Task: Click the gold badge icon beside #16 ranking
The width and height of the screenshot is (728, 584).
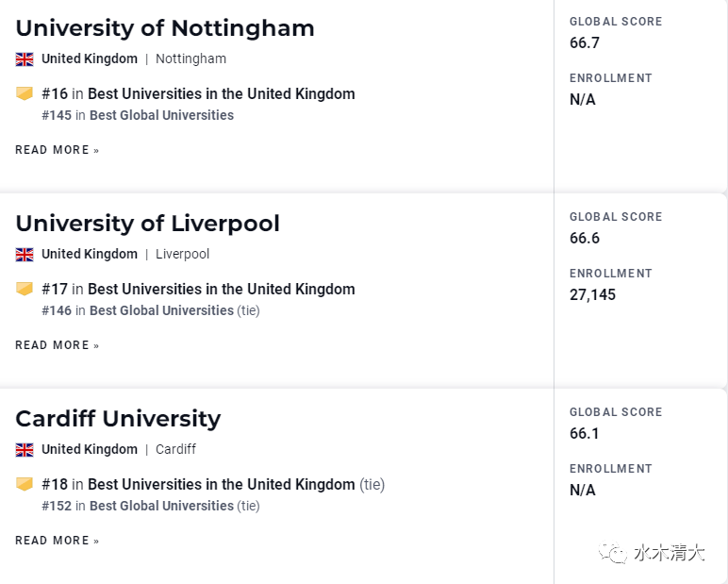Action: click(x=25, y=93)
